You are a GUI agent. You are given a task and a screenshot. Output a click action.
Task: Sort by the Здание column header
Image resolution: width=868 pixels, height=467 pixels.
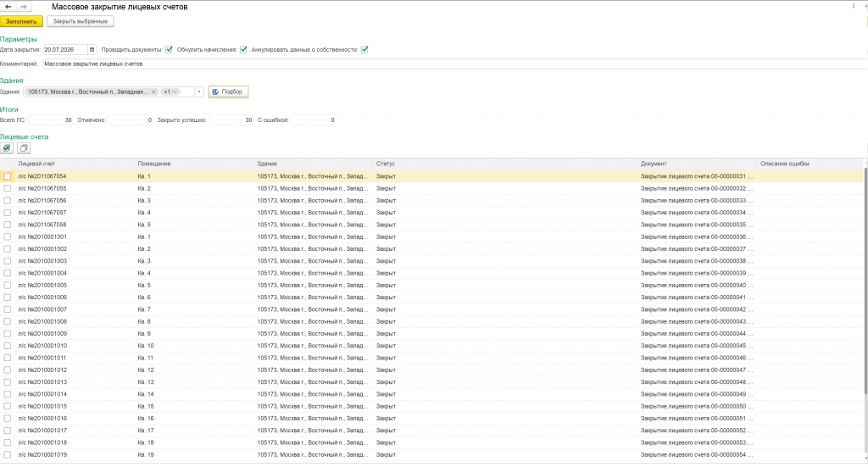tap(314, 164)
